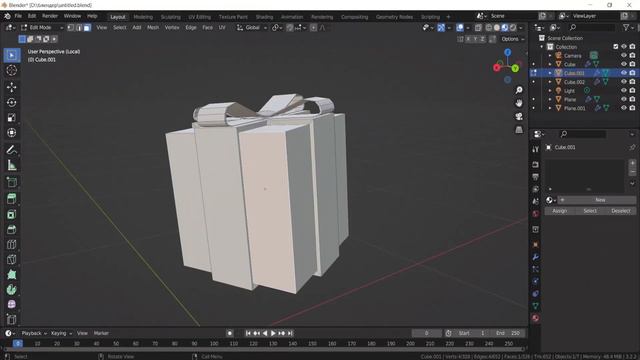Switch to the UV Editing workspace tab

pyautogui.click(x=199, y=17)
